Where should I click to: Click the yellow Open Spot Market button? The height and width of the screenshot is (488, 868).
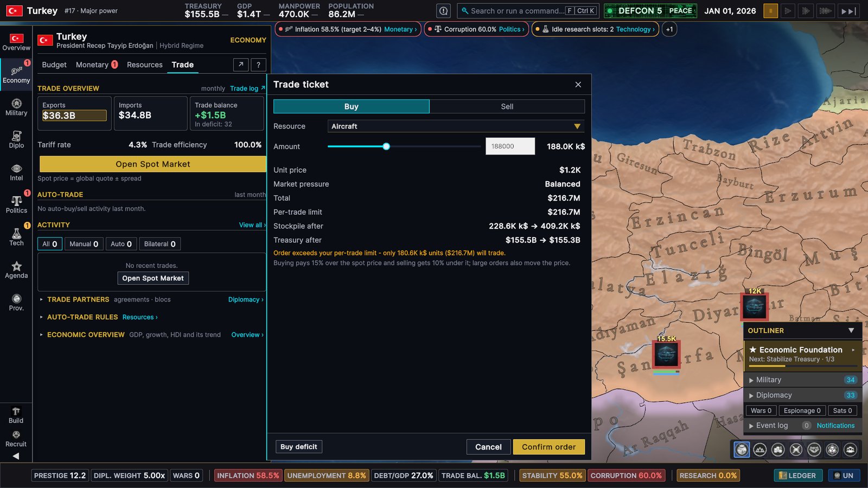pyautogui.click(x=153, y=164)
